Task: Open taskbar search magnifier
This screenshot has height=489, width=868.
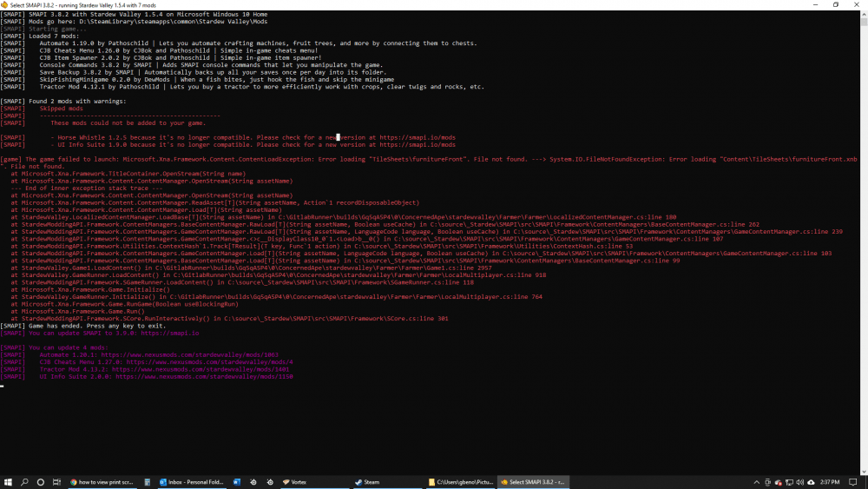Action: pyautogui.click(x=24, y=482)
